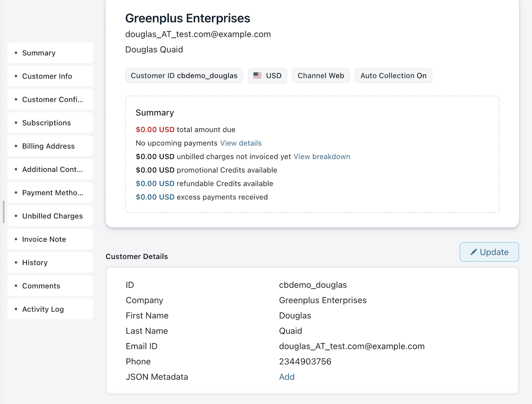Click the USD currency badge
This screenshot has height=404, width=532.
[267, 76]
